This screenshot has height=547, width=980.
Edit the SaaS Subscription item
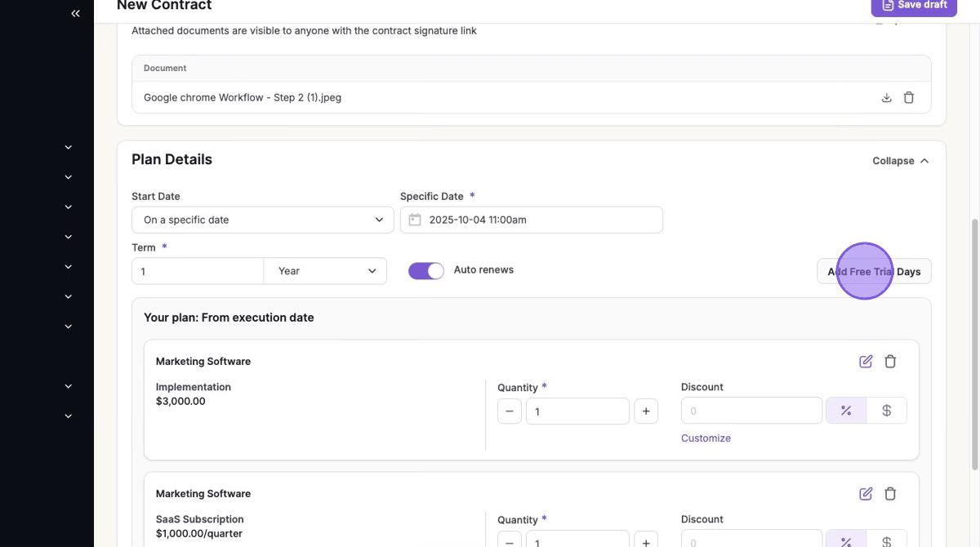point(866,493)
